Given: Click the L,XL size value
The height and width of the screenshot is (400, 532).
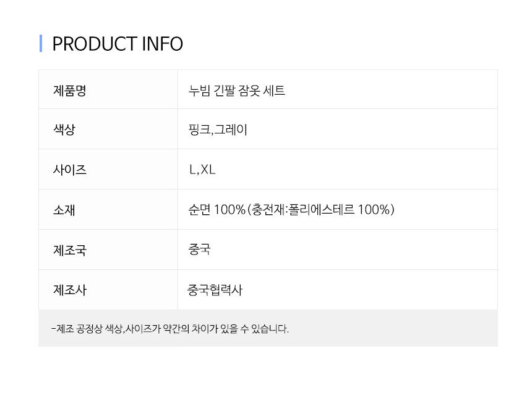Looking at the screenshot, I should click(202, 170).
